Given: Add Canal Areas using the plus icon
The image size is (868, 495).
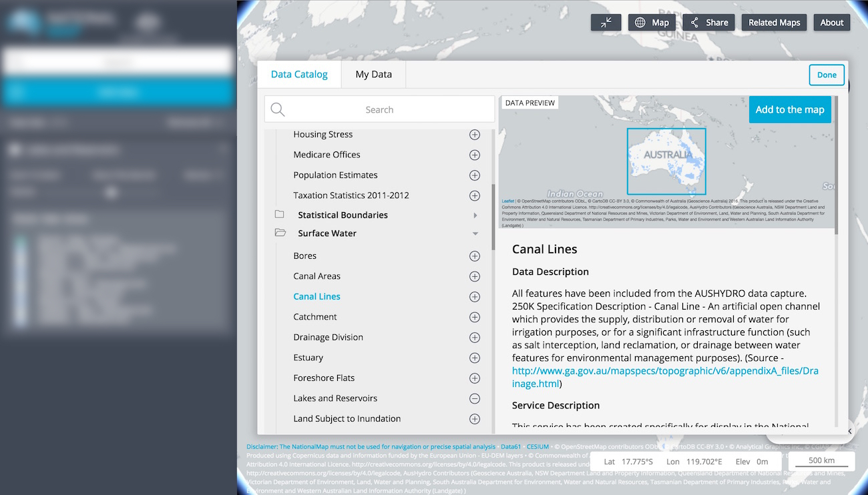Looking at the screenshot, I should tap(474, 276).
